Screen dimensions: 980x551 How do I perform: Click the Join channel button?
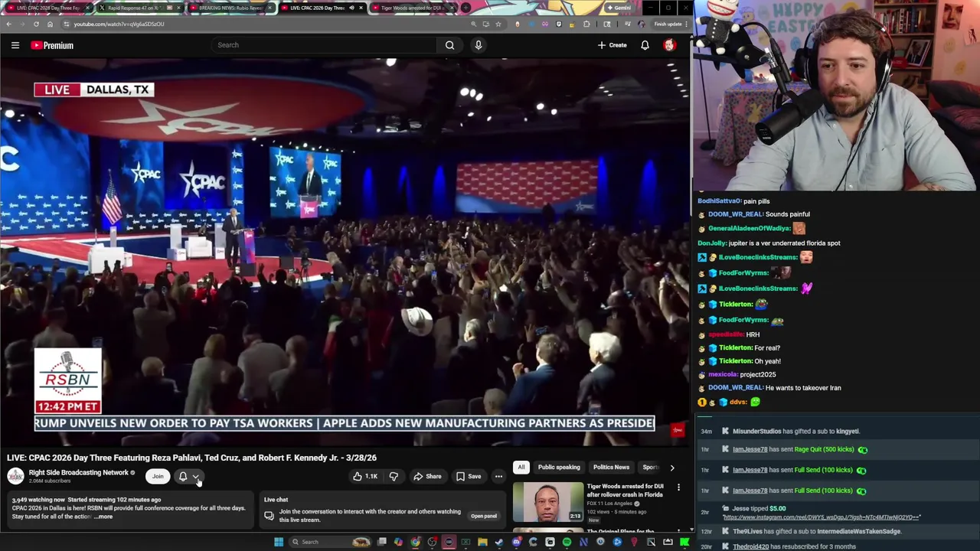pyautogui.click(x=158, y=476)
